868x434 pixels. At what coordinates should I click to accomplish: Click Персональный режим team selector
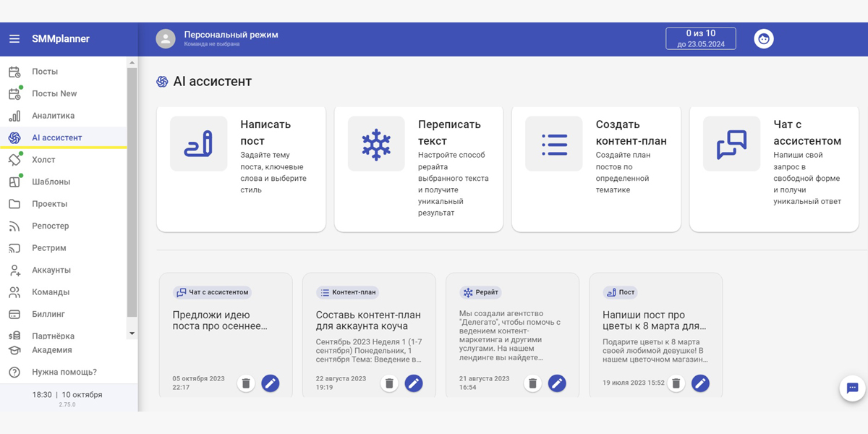tap(231, 38)
